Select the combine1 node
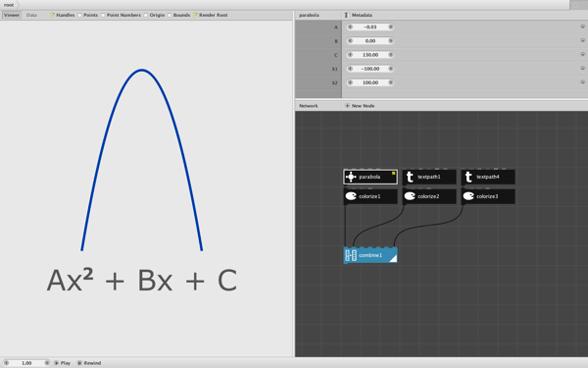Screen dimensions: 588x368 370,255
